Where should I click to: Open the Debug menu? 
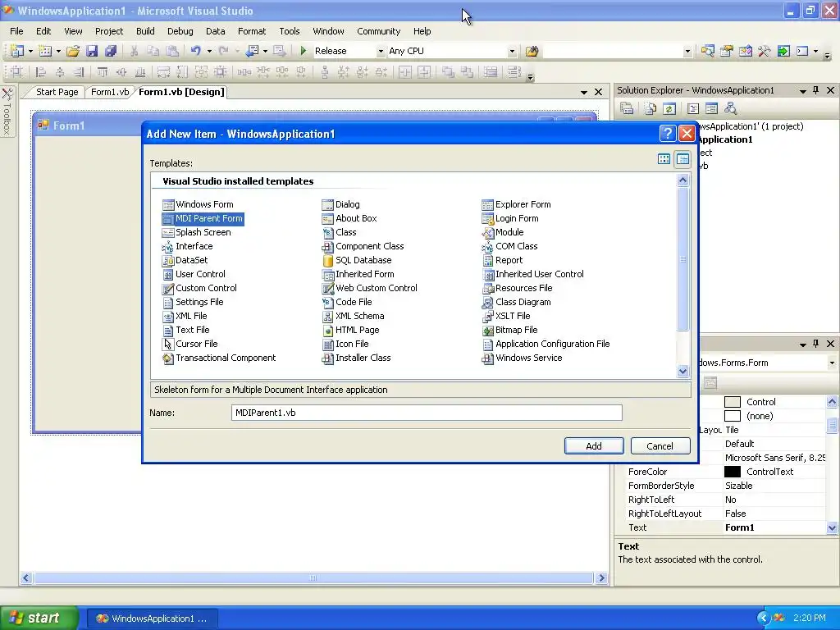[180, 31]
